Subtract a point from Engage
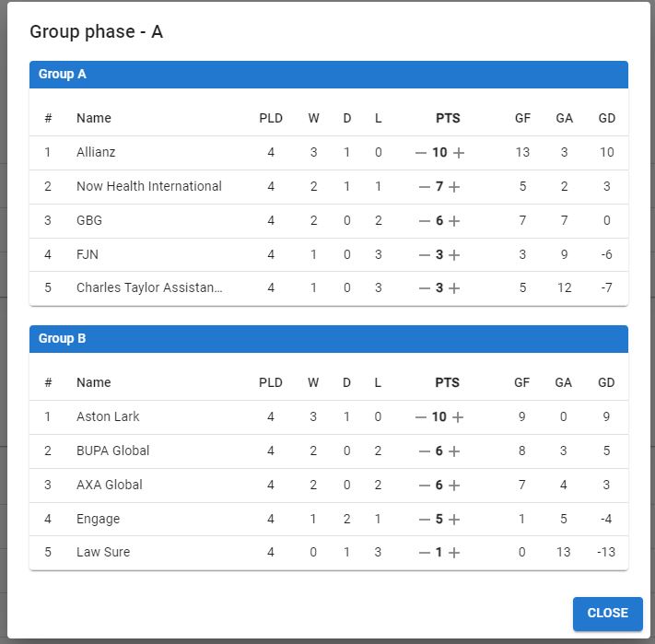The width and height of the screenshot is (655, 644). coord(425,520)
